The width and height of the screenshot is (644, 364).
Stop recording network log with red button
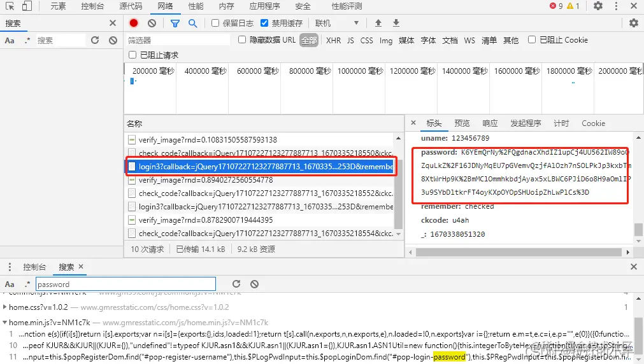coord(134,23)
